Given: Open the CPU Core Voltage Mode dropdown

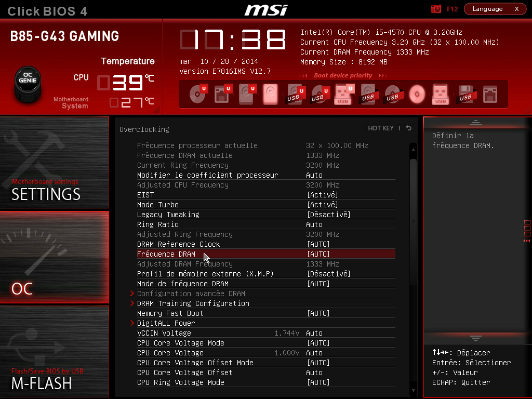Looking at the screenshot, I should pyautogui.click(x=266, y=343).
